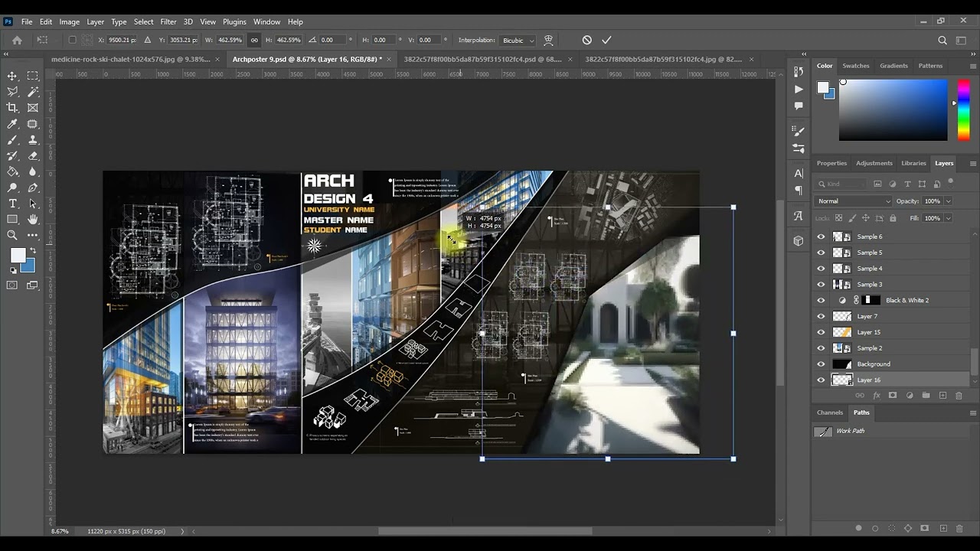Image resolution: width=980 pixels, height=551 pixels.
Task: Open the Filter menu
Action: (x=168, y=21)
